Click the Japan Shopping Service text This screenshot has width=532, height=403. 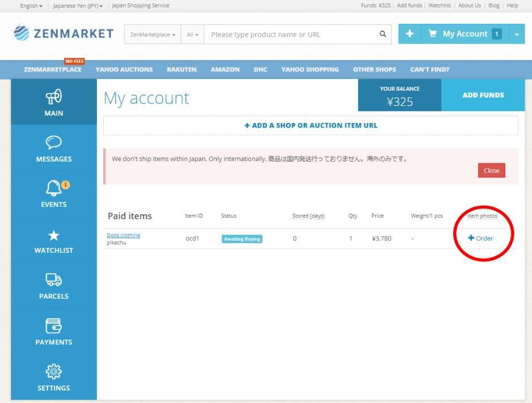click(141, 6)
